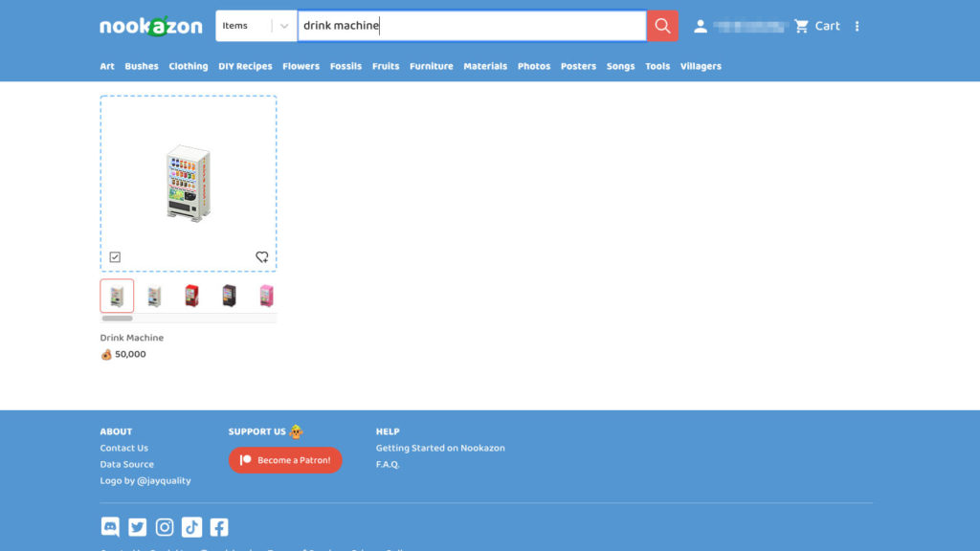Open the Drink Machine item title
Viewport: 980px width, 551px height.
tap(132, 338)
